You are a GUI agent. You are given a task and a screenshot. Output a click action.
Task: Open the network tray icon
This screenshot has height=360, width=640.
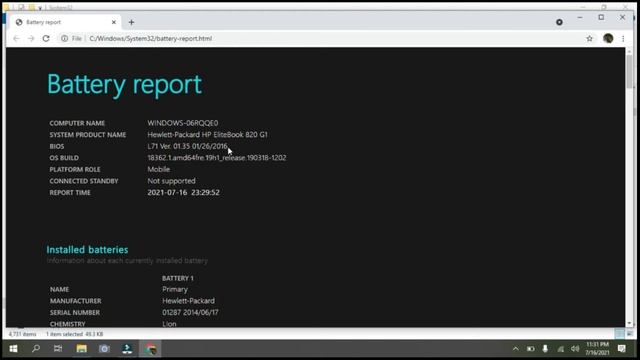coord(560,349)
